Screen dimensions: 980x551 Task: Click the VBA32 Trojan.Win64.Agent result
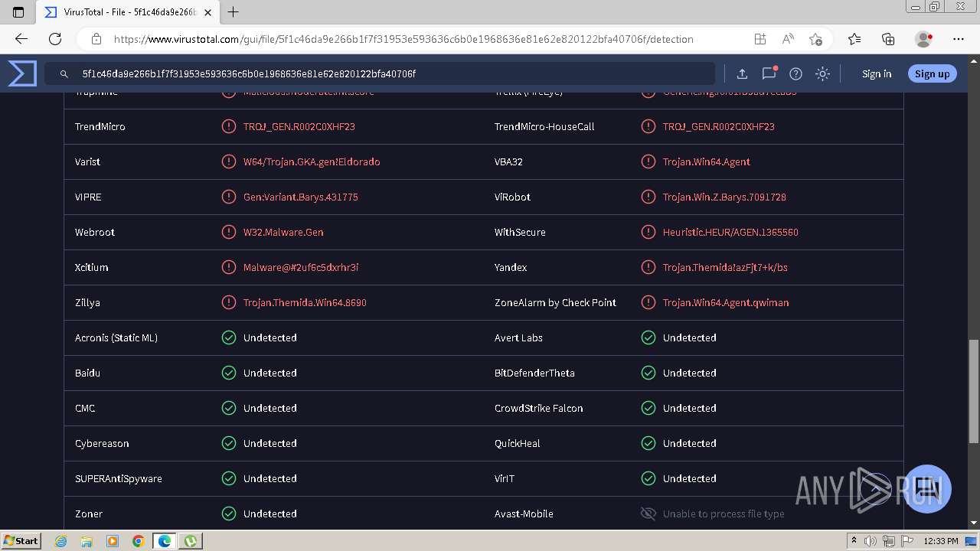pyautogui.click(x=706, y=161)
